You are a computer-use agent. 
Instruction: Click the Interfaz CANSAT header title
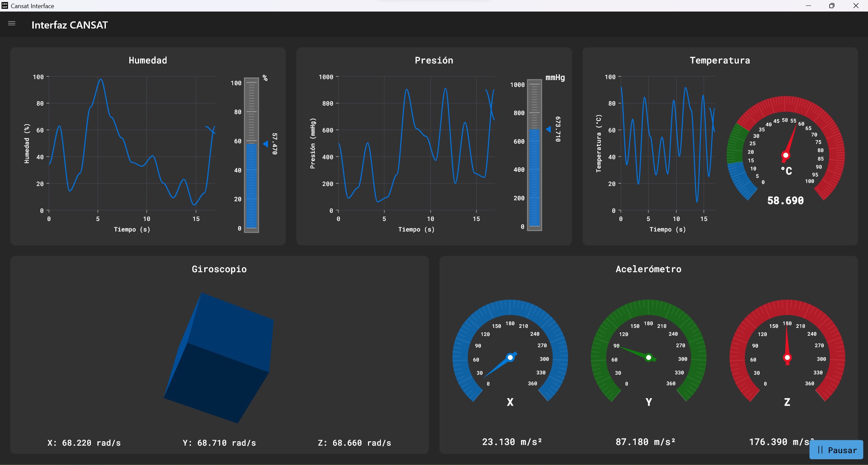click(x=70, y=25)
